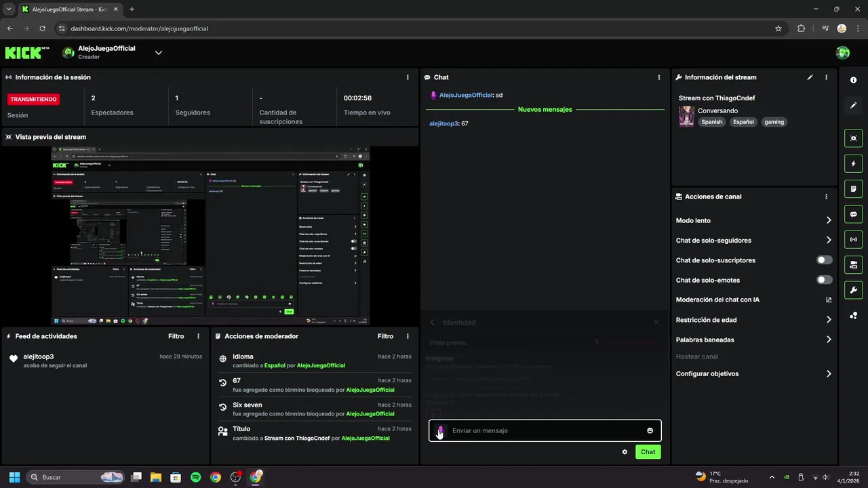Select the AlejoJuegaOfficial Stream browser tab
The width and height of the screenshot is (868, 488).
69,9
